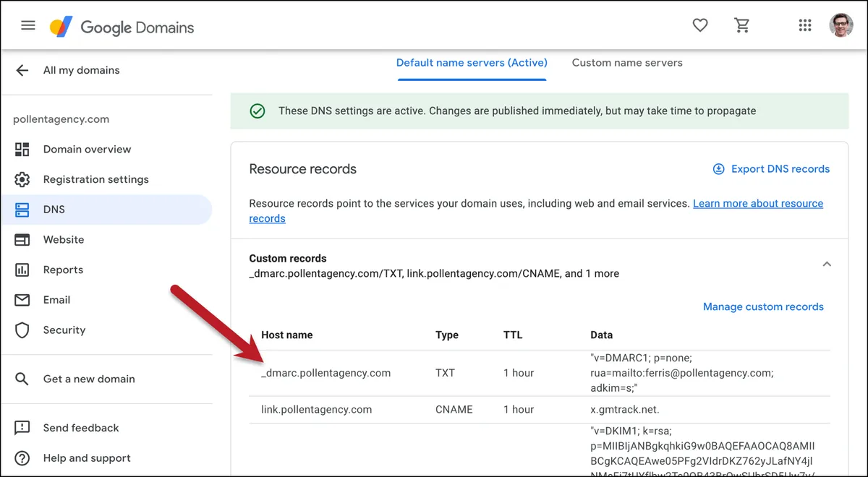
Task: Collapse the Custom records section chevron
Action: 827,265
